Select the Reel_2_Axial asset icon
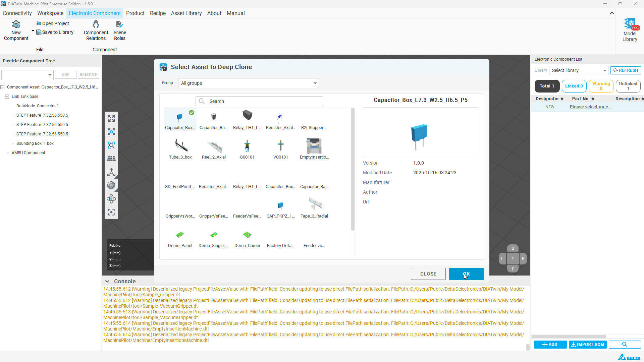The width and height of the screenshot is (644, 362). (214, 146)
